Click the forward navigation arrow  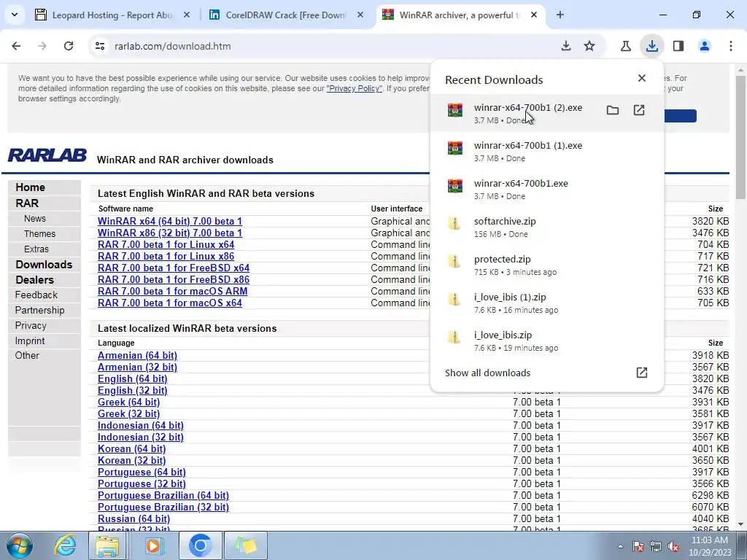tap(42, 46)
